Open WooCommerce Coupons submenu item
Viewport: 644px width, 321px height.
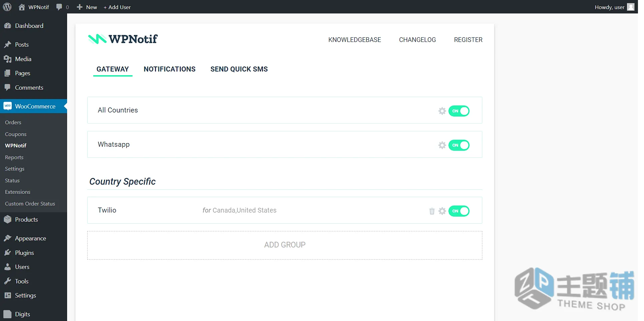point(16,134)
